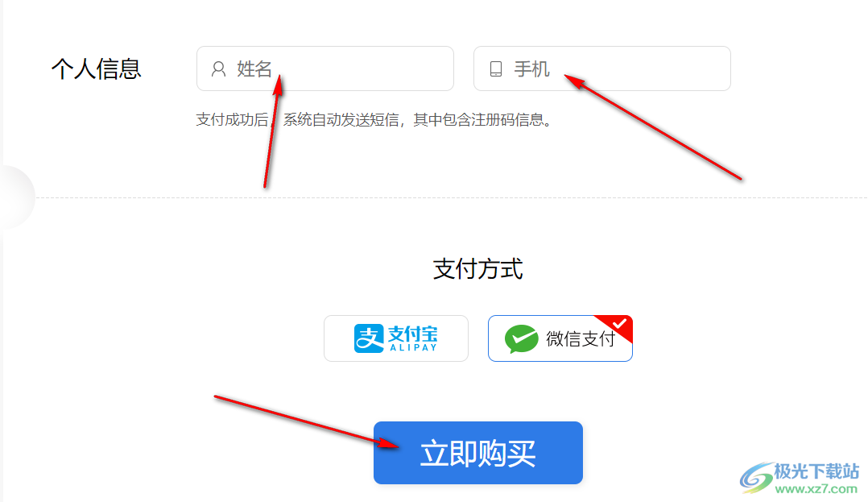Select the 微信支付 payment option
Image resolution: width=868 pixels, height=502 pixels.
(560, 338)
